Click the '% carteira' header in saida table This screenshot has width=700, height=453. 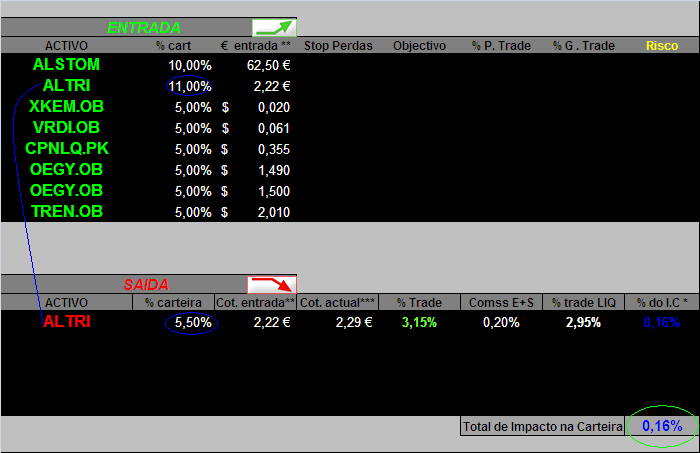[173, 303]
